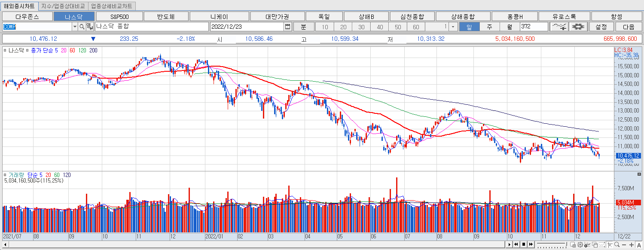Click the symbol search magnifier icon
This screenshot has width=644, height=250.
tap(82, 27)
